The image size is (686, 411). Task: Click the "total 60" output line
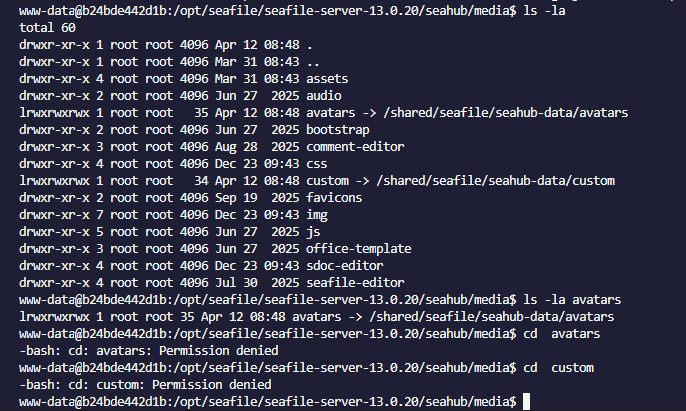tap(38, 27)
